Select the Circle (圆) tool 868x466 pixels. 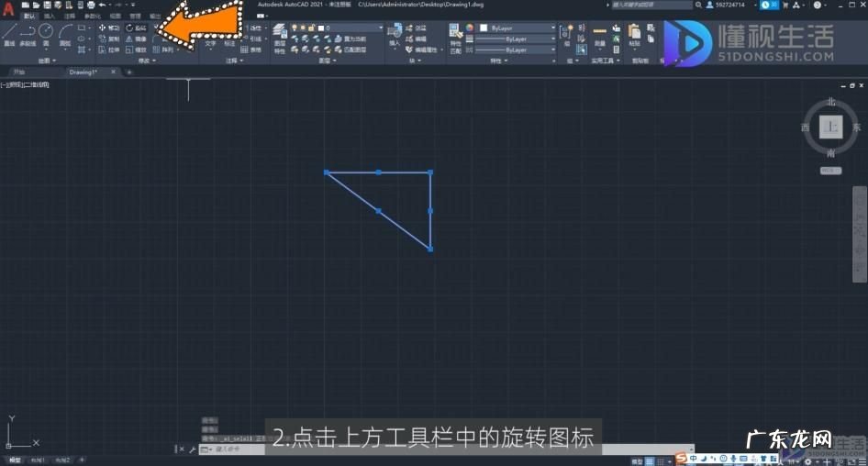click(46, 33)
